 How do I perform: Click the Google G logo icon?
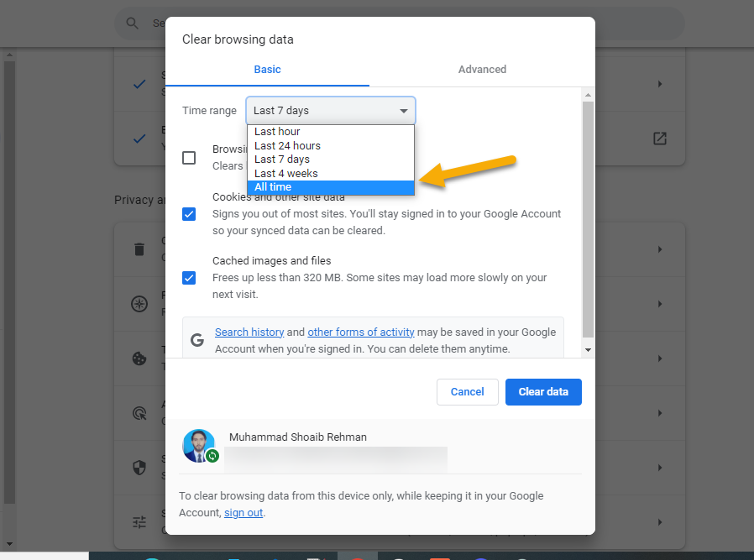pyautogui.click(x=197, y=340)
